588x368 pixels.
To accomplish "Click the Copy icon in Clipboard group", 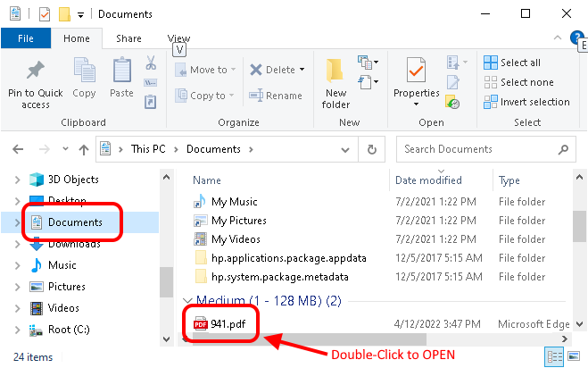I will click(85, 71).
